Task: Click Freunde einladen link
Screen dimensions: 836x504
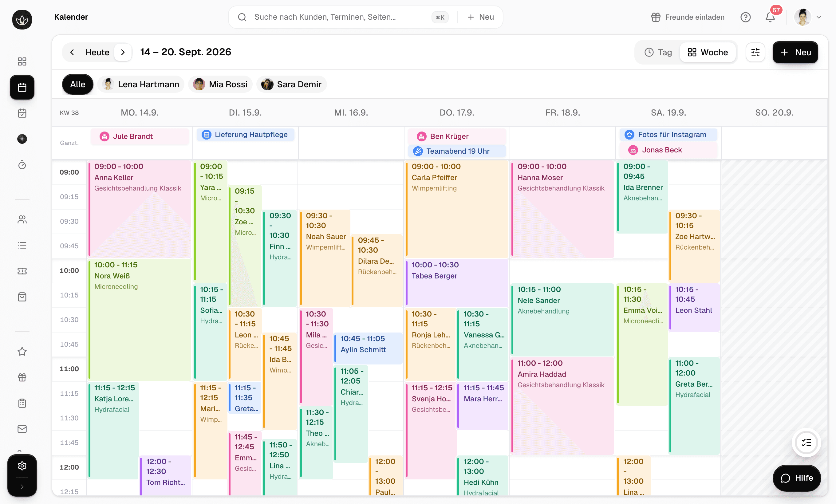Action: 688,17
